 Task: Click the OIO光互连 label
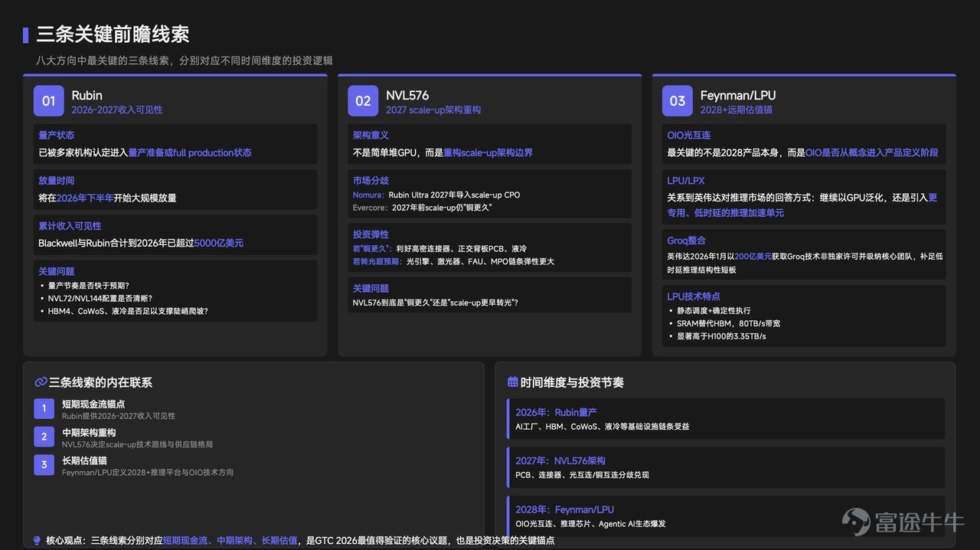click(x=689, y=135)
